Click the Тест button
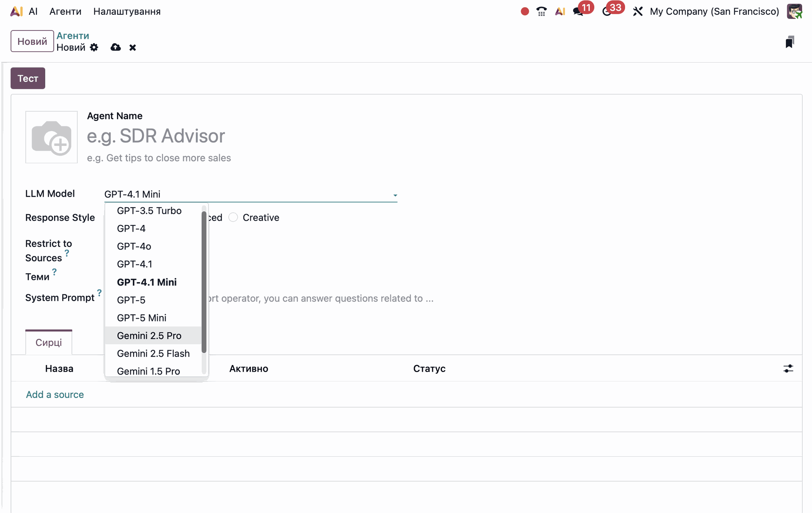The image size is (812, 513). coord(28,78)
